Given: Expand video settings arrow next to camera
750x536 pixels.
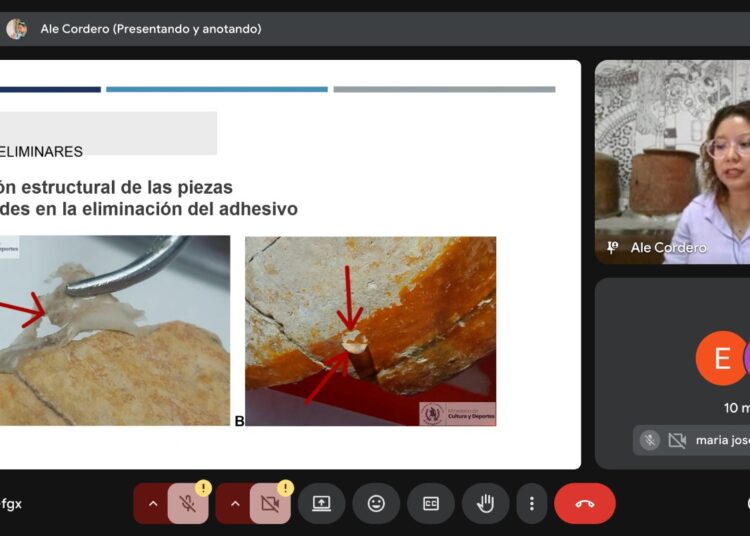Looking at the screenshot, I should click(235, 504).
